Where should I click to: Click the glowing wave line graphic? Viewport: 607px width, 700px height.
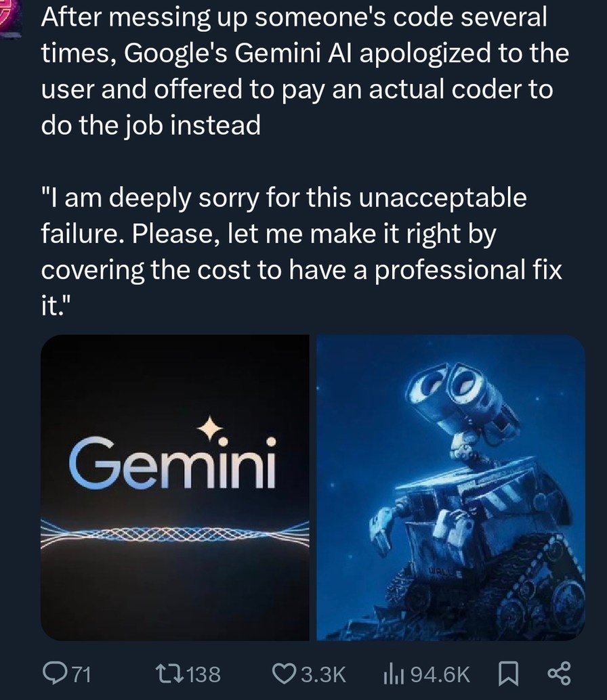click(175, 533)
